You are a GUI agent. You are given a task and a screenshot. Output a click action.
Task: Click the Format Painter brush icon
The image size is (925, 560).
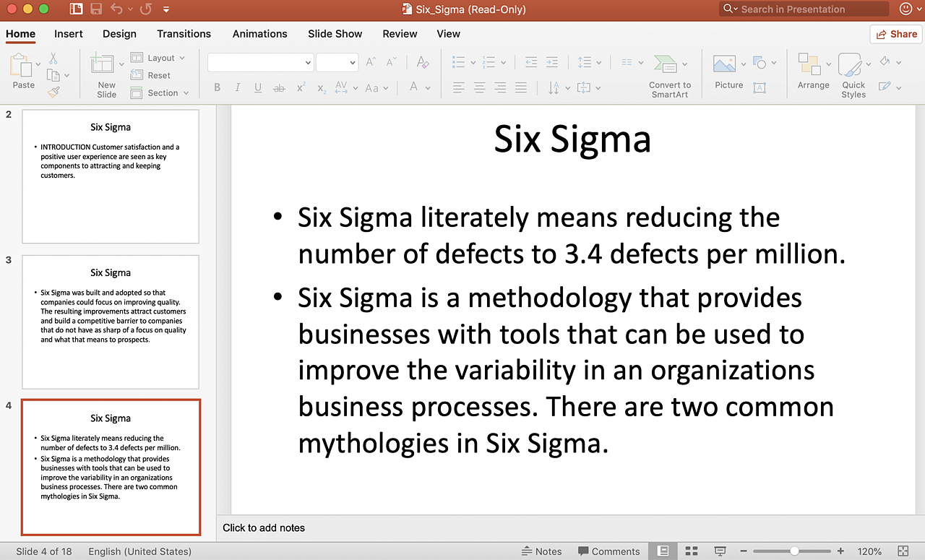pyautogui.click(x=53, y=92)
